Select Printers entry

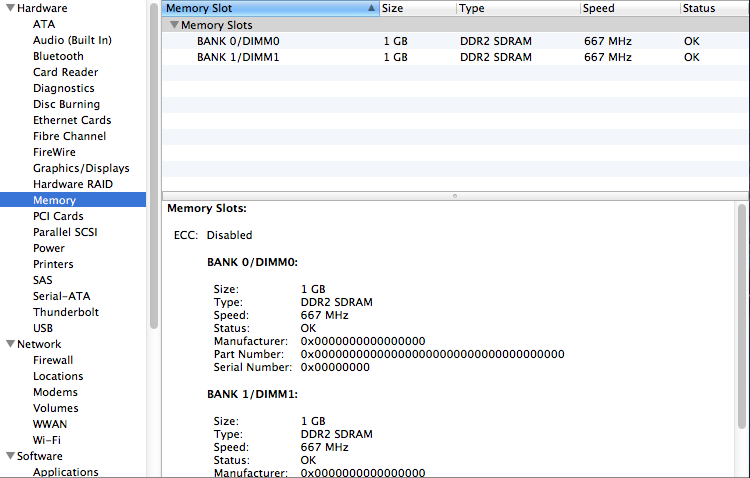(x=53, y=264)
